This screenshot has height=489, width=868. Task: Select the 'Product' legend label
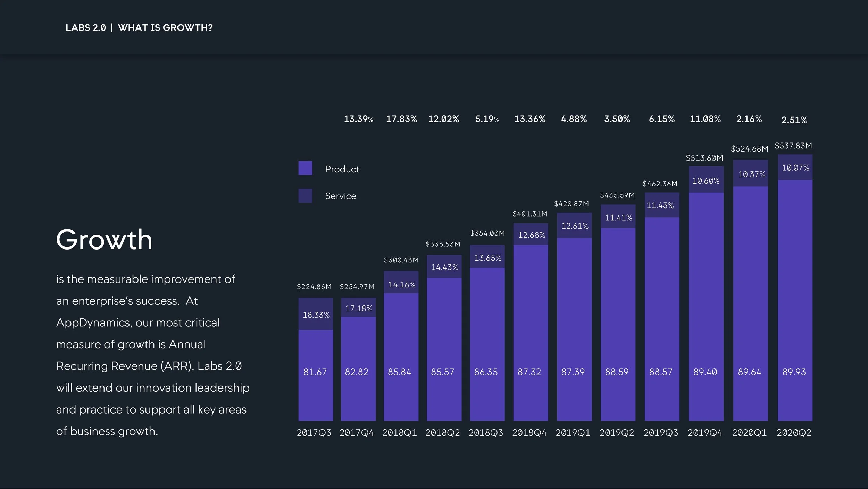[x=342, y=169]
